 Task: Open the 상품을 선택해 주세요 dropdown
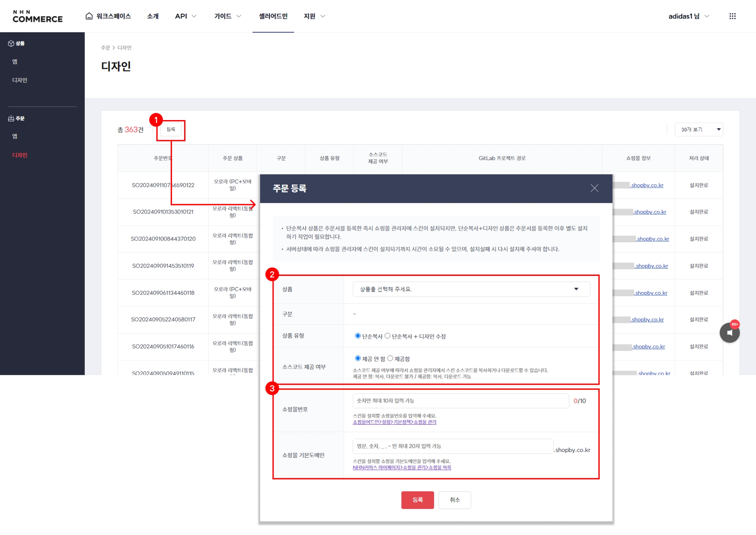tap(471, 289)
